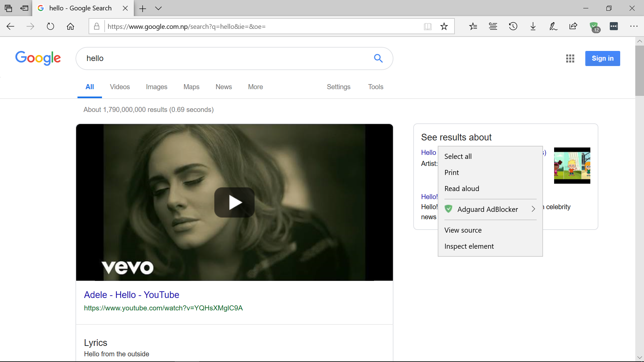Open the Favorites hub icon

coord(473,26)
